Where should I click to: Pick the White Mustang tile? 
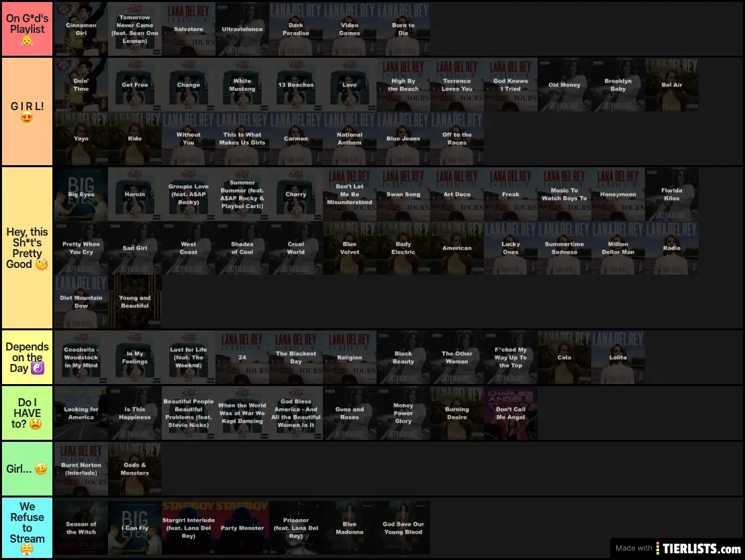(242, 85)
